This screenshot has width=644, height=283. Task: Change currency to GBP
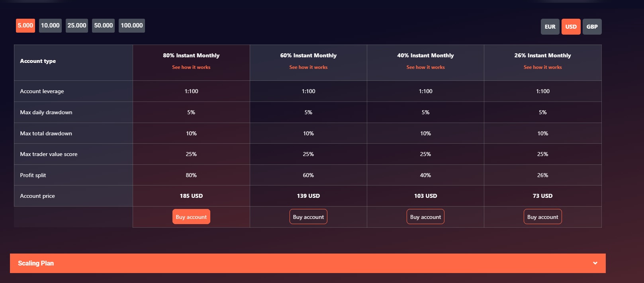pos(592,27)
